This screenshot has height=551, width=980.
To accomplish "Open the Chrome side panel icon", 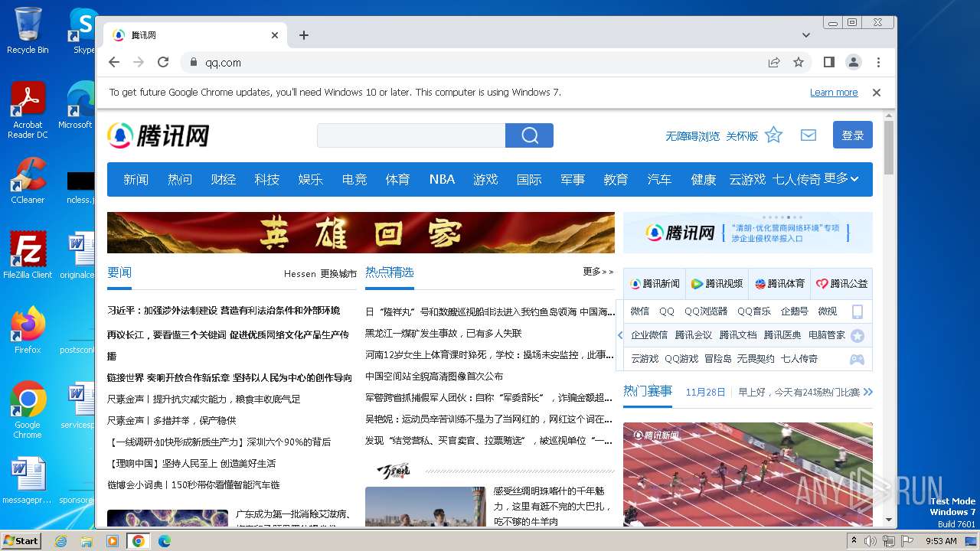I will tap(828, 62).
